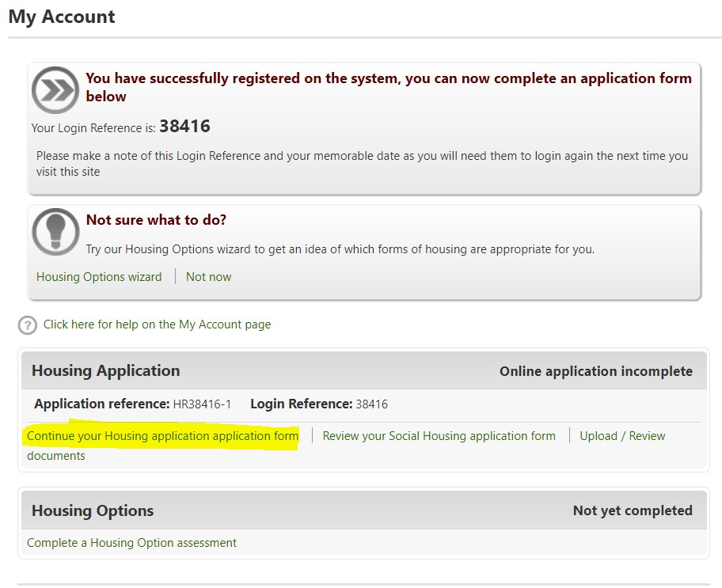Screen dimensions: 722x588
Task: Click the Not sure what to do? heading
Action: pyautogui.click(x=156, y=220)
